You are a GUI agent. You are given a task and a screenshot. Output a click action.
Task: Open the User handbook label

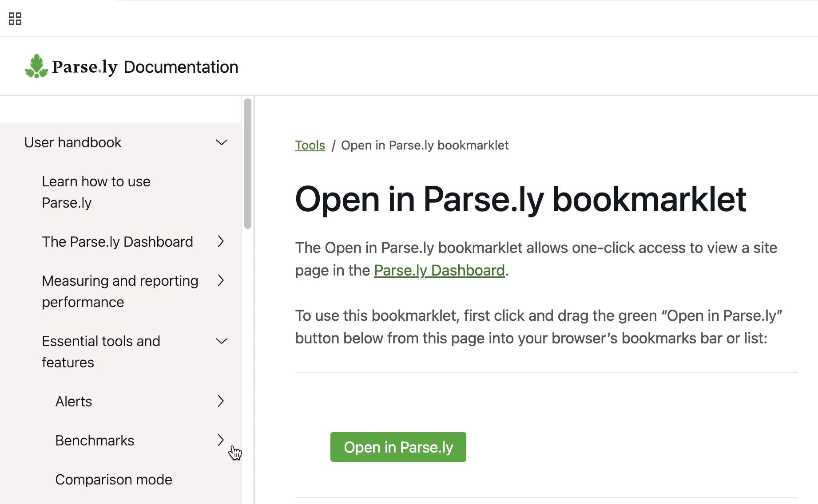(x=73, y=142)
